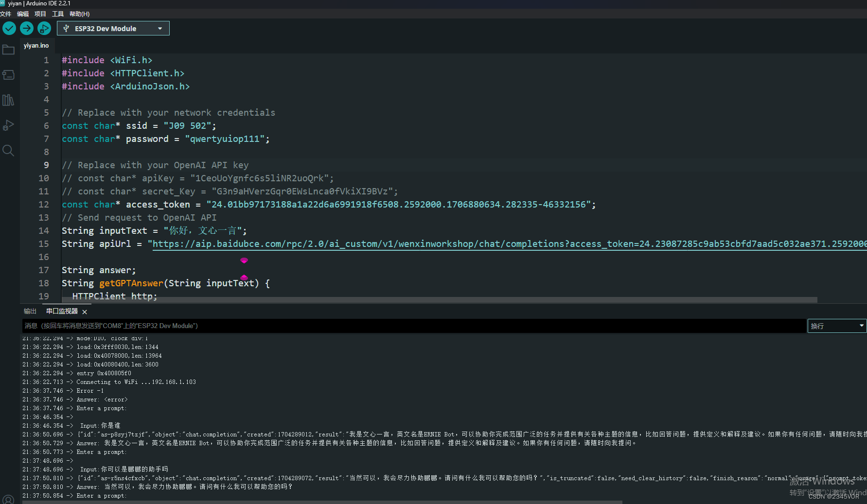
Task: Click the "load:0x40078000,len:13964" log line
Action: (92, 356)
